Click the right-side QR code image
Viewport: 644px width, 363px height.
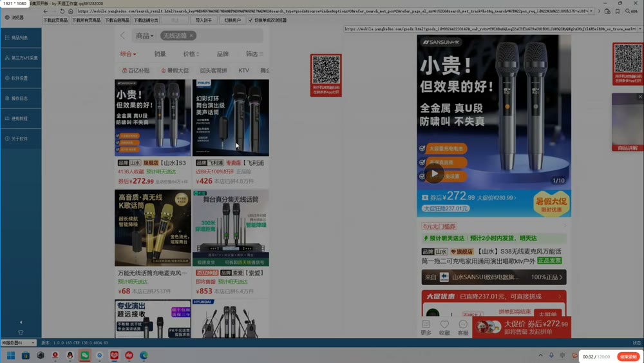(628, 59)
